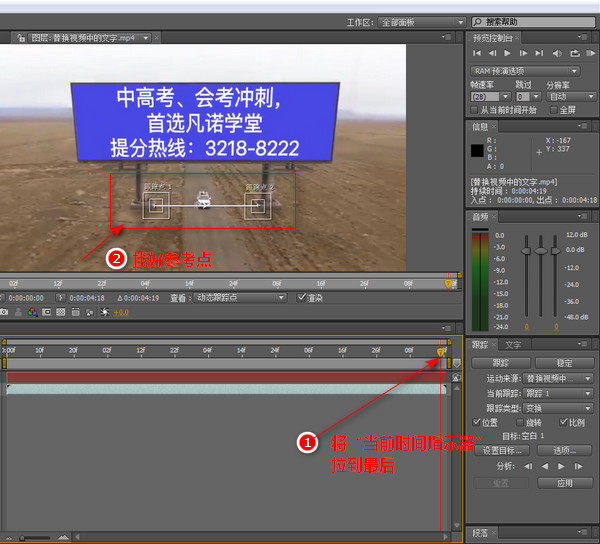Screen dimensions: 600x544
Task: Click the fast previews icon
Action: [x=90, y=312]
